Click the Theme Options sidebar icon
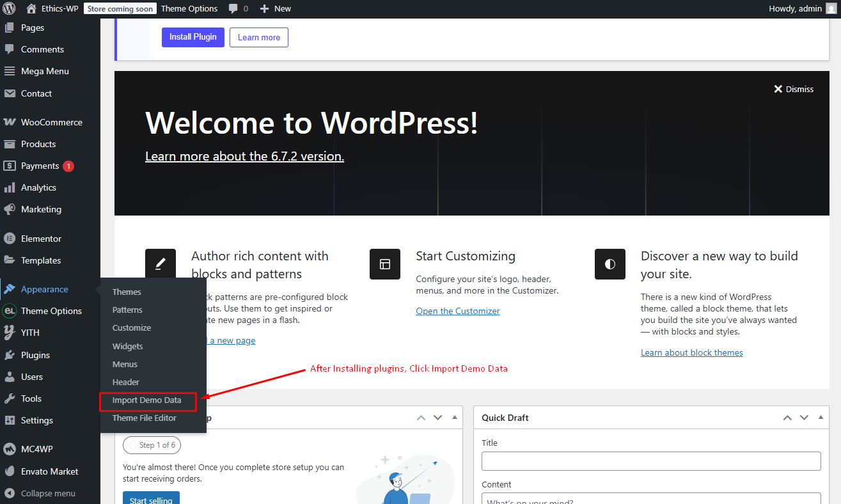841x504 pixels. [x=10, y=311]
